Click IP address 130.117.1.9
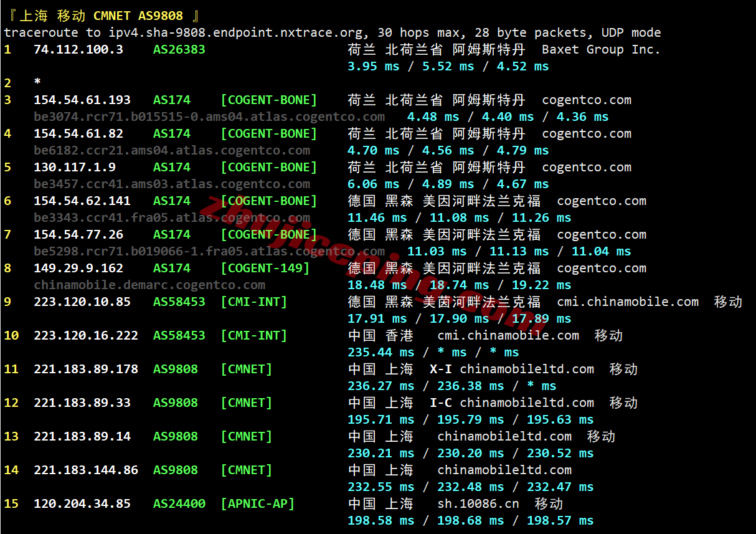Viewport: 756px width, 534px height. coord(75,167)
